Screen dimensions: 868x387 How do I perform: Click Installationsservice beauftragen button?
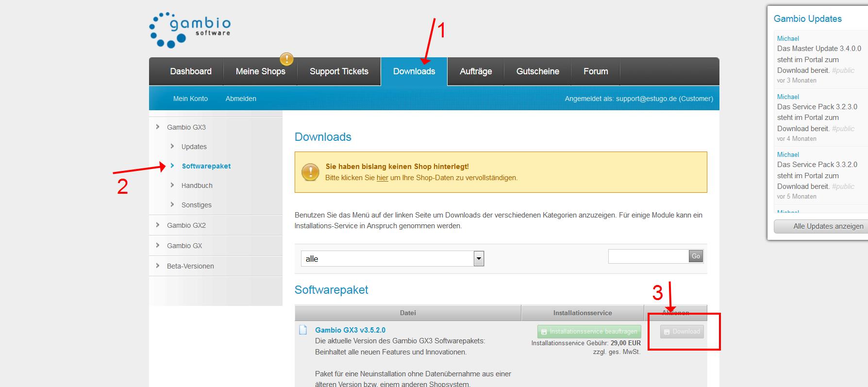[x=589, y=332]
